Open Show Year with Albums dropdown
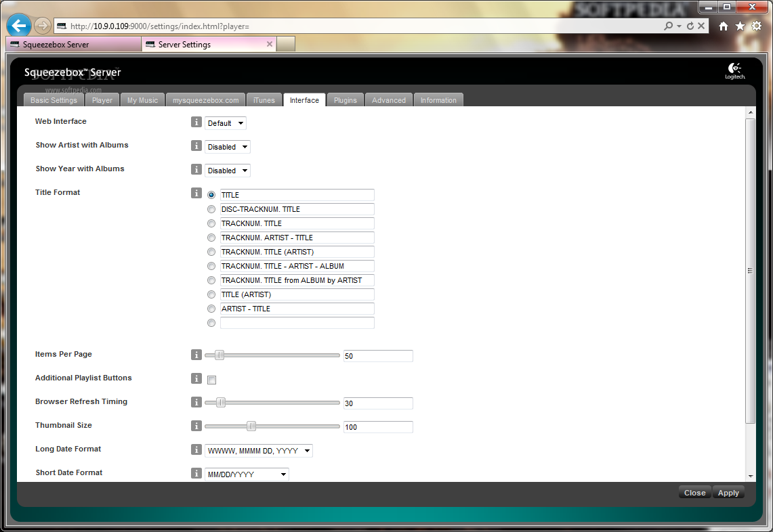The image size is (773, 532). (227, 171)
